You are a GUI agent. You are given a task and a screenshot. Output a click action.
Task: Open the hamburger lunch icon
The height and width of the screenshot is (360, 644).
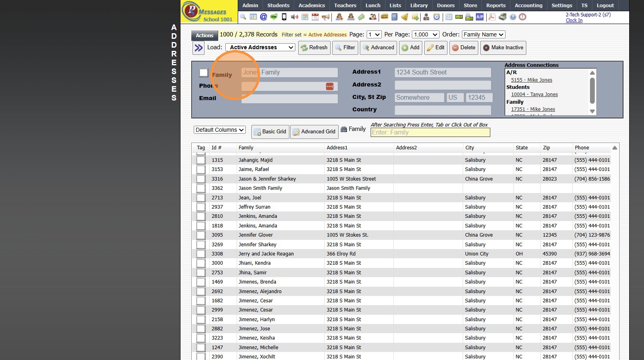[x=384, y=17]
